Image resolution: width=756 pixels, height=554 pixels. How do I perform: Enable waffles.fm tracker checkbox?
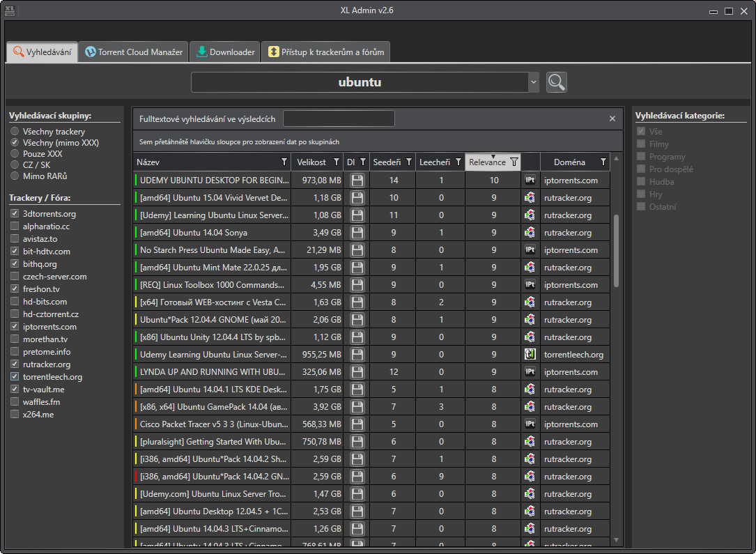(15, 401)
